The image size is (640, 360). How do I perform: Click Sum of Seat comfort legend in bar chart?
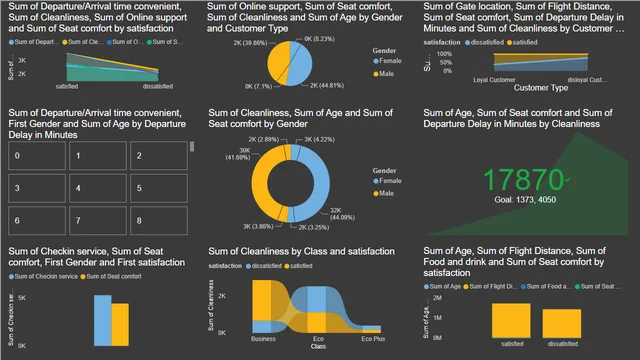pos(111,276)
